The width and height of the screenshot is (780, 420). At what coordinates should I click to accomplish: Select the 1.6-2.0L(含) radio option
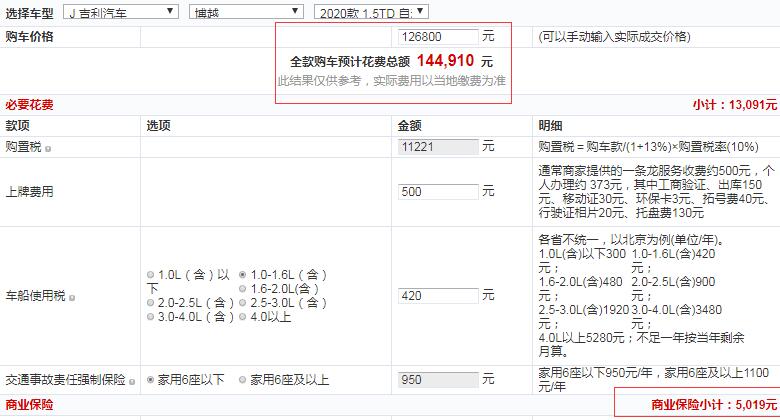(x=243, y=289)
